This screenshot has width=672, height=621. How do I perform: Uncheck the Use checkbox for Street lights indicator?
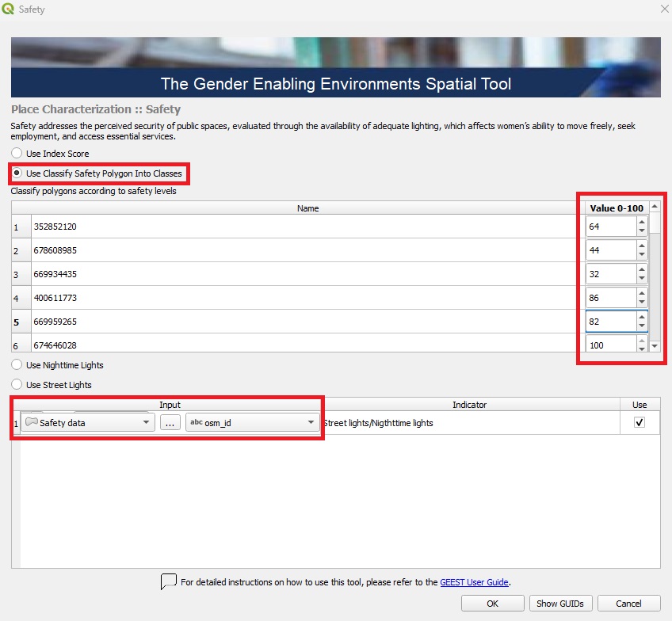[x=639, y=422]
